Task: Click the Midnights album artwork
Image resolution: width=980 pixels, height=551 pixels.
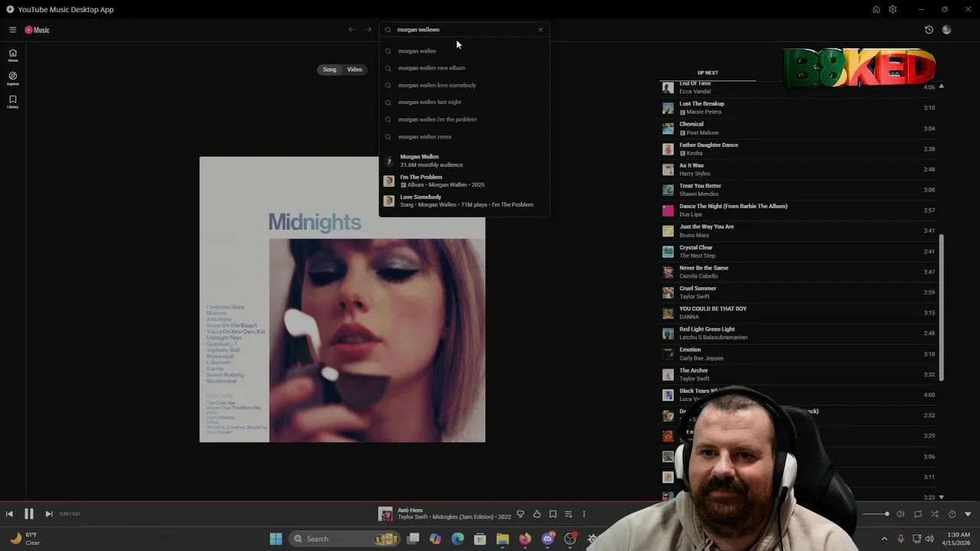Action: pyautogui.click(x=342, y=299)
